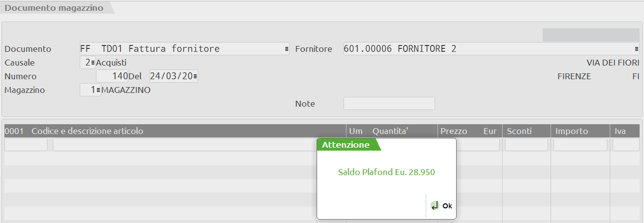Click the Fornitore field '601.00006 FORNITORE 2'
The height and width of the screenshot is (223, 644).
(400, 49)
